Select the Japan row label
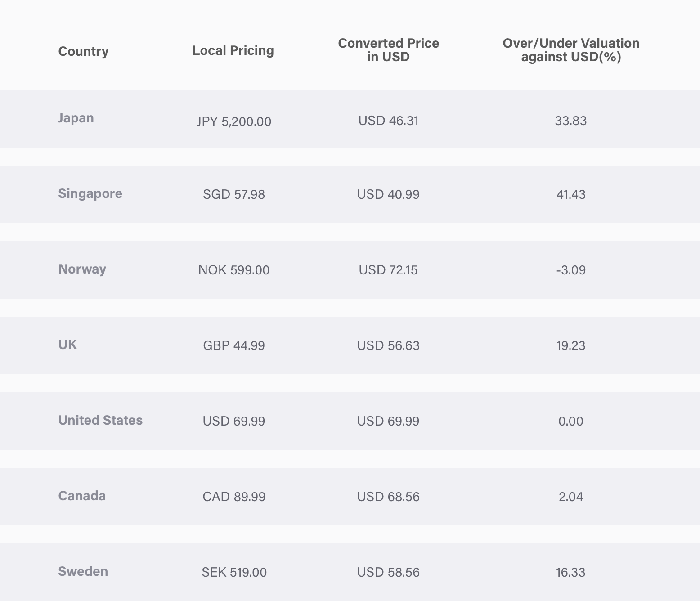The image size is (700, 601). [76, 118]
